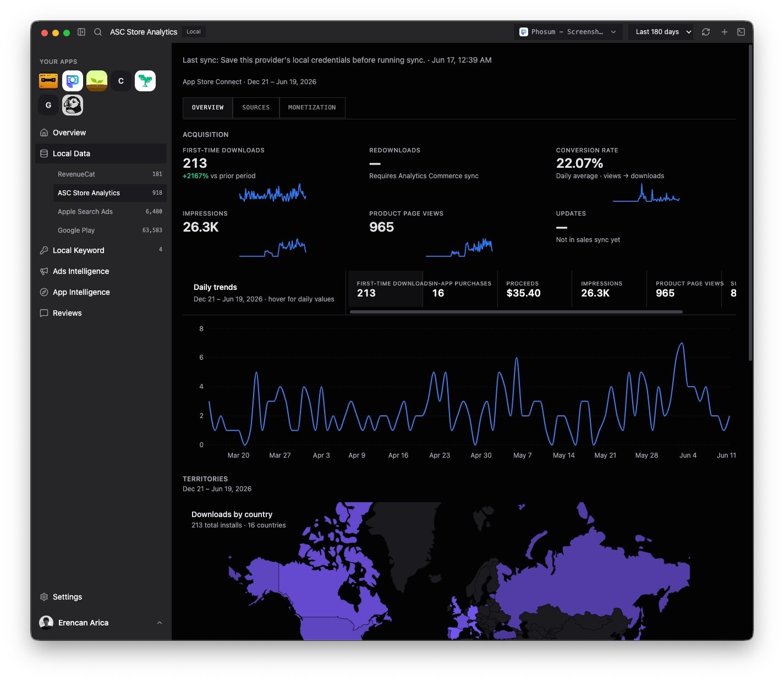Image resolution: width=784 pixels, height=681 pixels.
Task: Click the refresh sync icon in the toolbar
Action: point(706,32)
